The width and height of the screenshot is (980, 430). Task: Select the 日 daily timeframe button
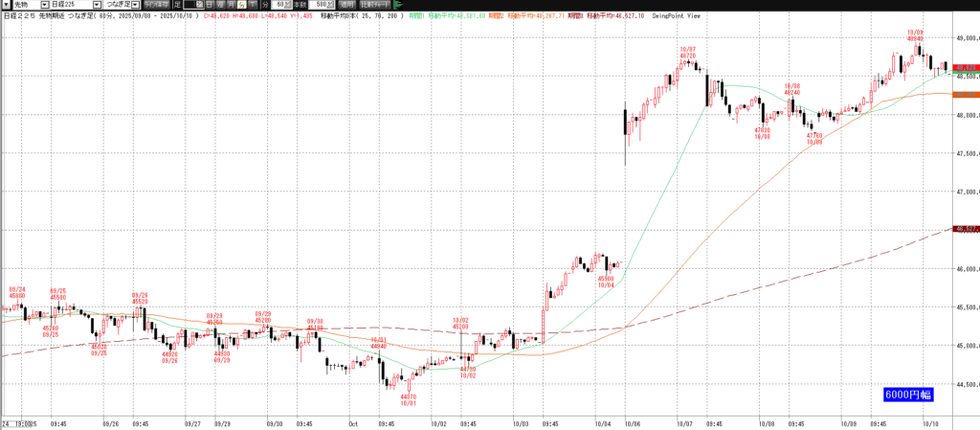point(209,5)
